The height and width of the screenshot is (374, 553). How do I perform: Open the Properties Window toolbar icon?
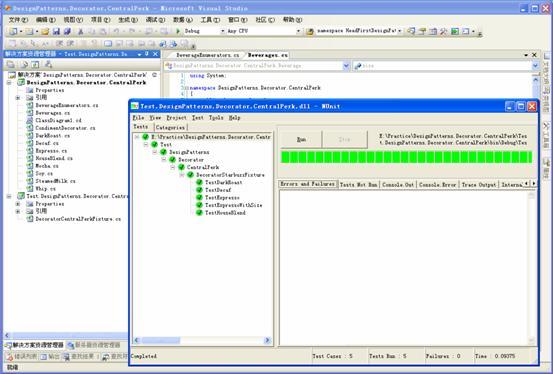point(422,31)
